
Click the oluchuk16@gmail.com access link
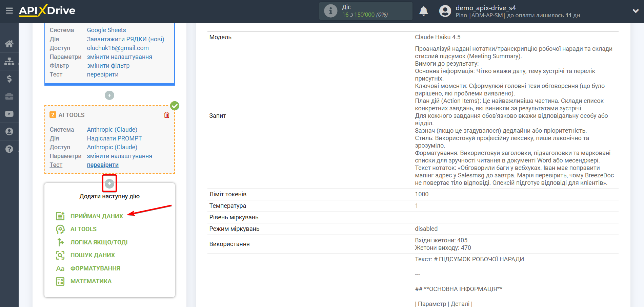tap(118, 48)
